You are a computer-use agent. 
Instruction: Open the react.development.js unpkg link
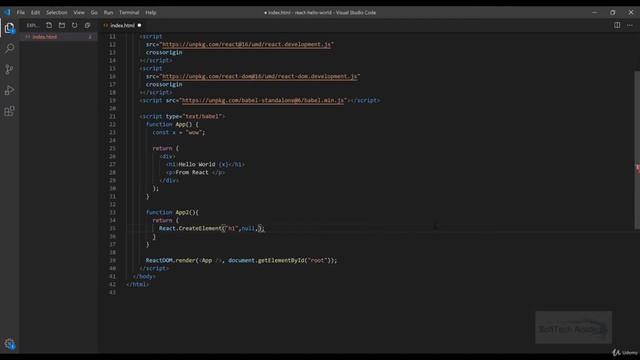246,44
